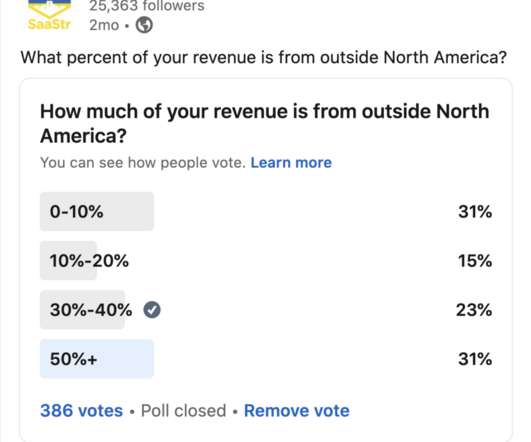This screenshot has height=442, width=531.
Task: Click the 31% result for 50%+
Action: click(475, 359)
